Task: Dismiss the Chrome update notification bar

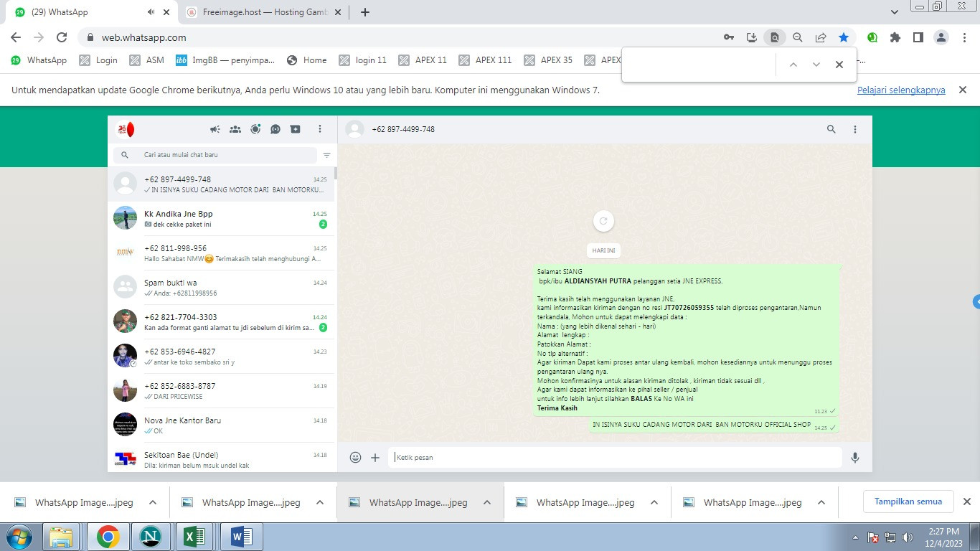Action: click(x=963, y=90)
